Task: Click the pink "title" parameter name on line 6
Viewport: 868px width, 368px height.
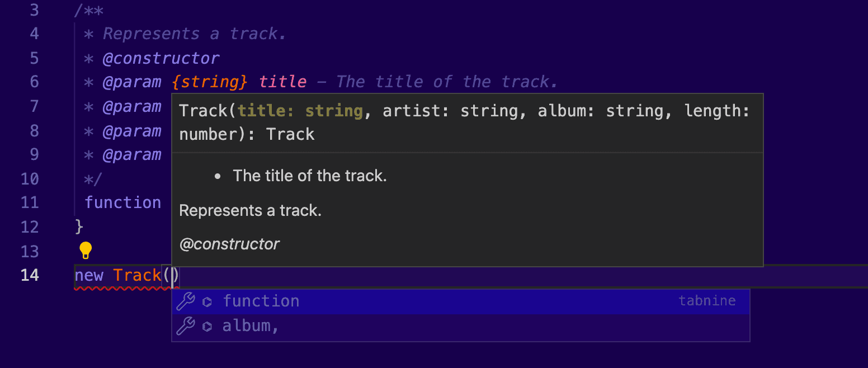Action: pos(283,82)
